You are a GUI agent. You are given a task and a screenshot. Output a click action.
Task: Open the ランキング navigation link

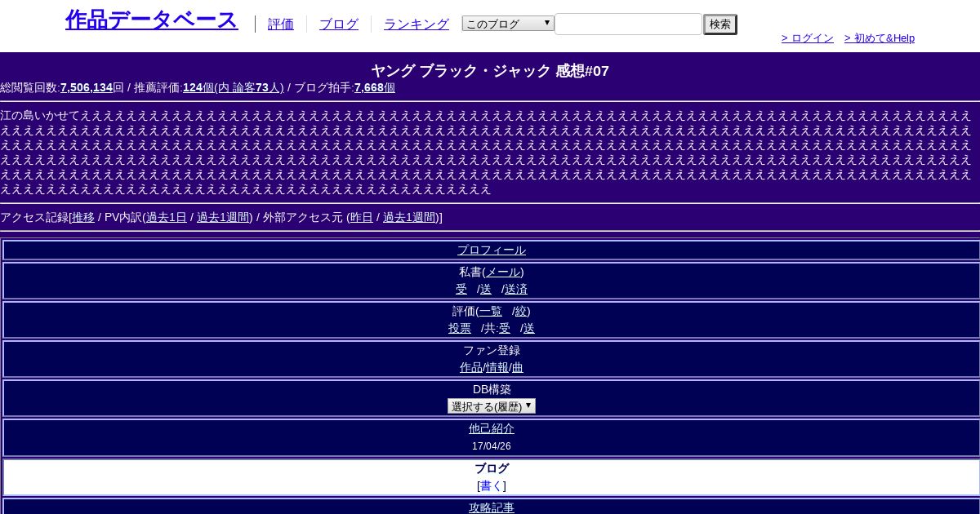(416, 24)
